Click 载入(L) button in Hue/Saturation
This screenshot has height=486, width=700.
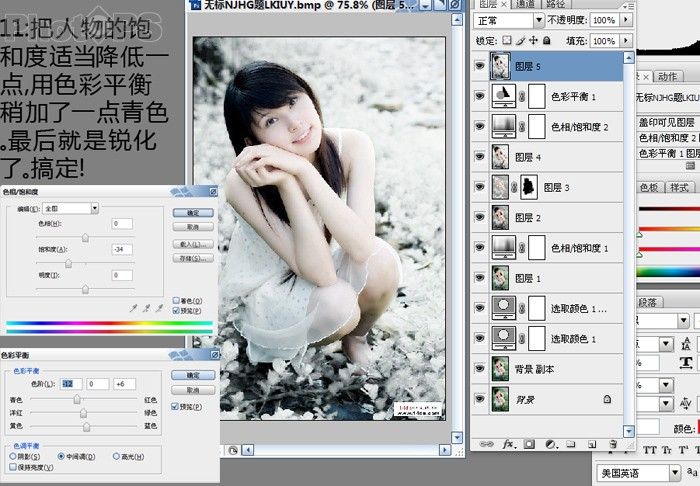coord(193,244)
